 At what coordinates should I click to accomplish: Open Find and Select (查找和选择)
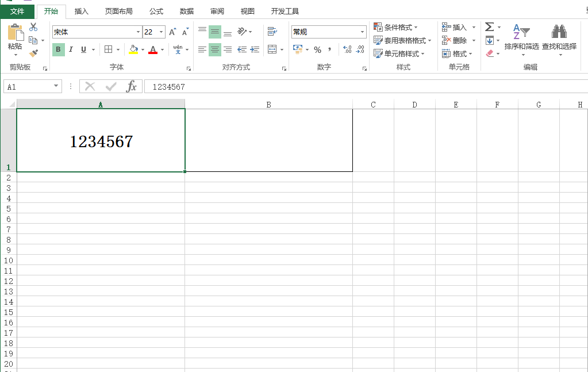[x=559, y=40]
